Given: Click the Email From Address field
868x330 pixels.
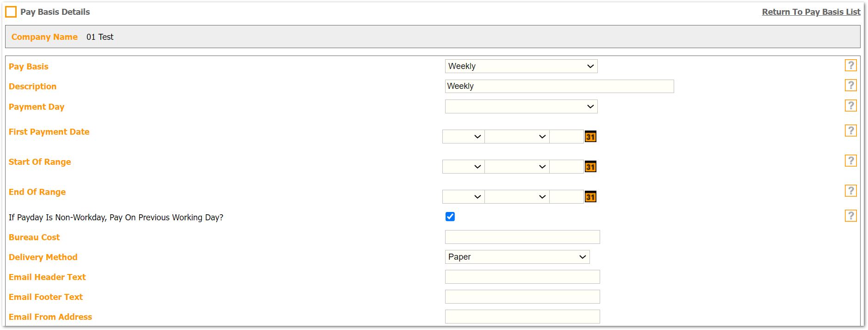Looking at the screenshot, I should (x=522, y=317).
